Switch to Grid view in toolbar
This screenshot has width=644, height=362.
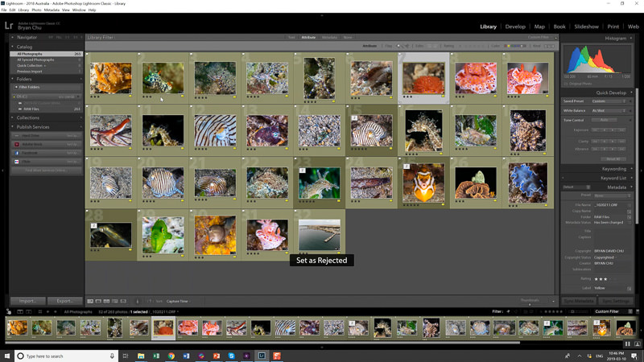[89, 301]
